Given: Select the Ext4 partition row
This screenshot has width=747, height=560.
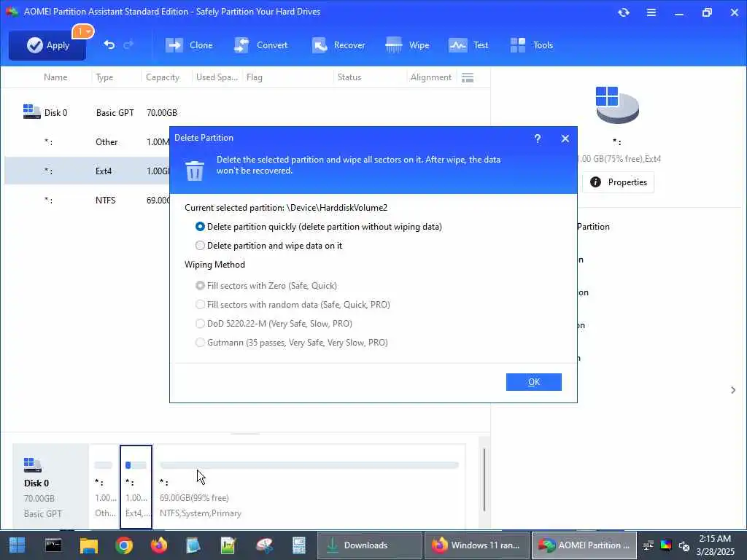Looking at the screenshot, I should pos(88,171).
